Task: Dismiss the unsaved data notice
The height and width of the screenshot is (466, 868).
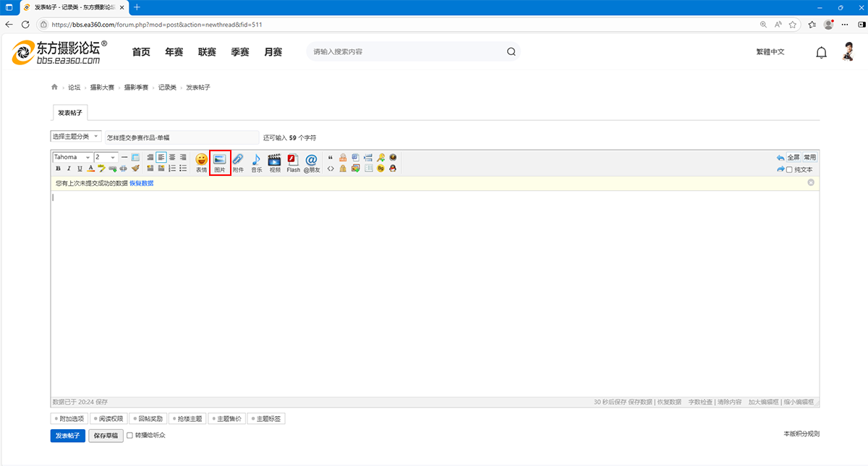Action: pyautogui.click(x=811, y=182)
